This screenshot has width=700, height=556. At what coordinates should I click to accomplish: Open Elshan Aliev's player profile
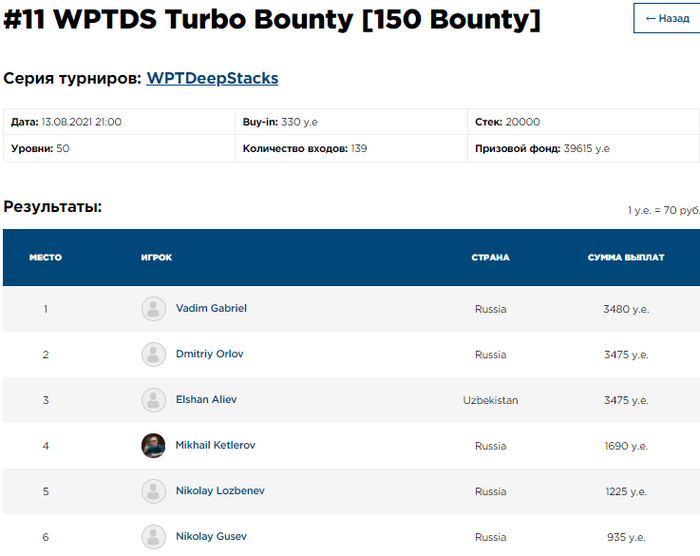click(x=206, y=400)
